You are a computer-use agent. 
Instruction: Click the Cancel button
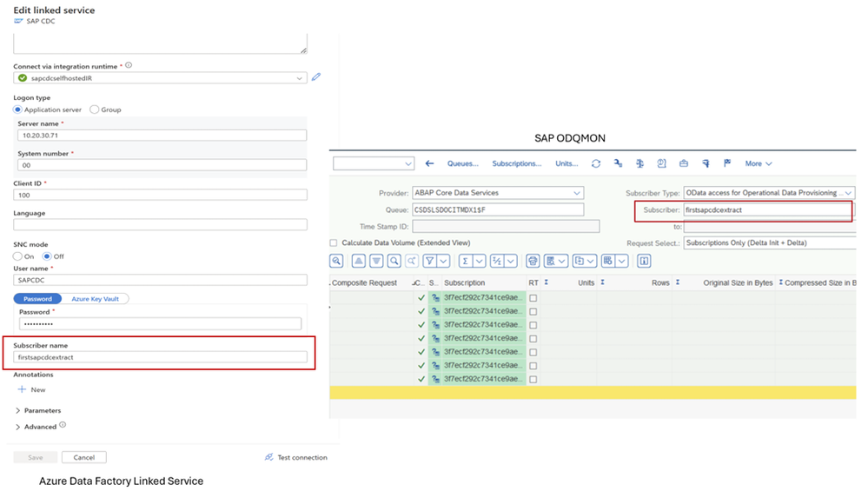coord(84,457)
